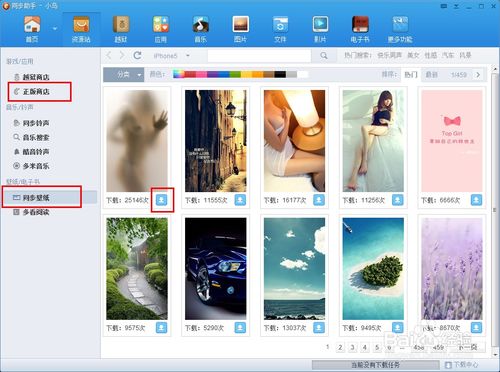Select 正版商店 in the sidebar
Image resolution: width=500 pixels, height=372 pixels.
[36, 91]
